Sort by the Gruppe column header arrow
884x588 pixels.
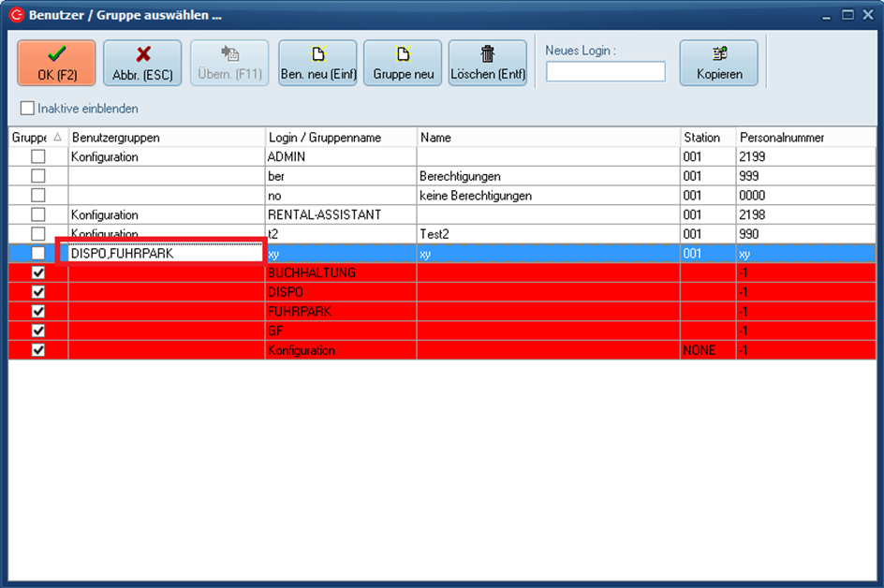point(57,138)
